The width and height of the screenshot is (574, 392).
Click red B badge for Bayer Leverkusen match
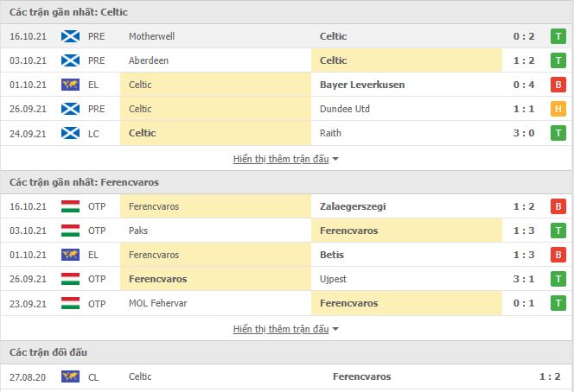point(558,85)
